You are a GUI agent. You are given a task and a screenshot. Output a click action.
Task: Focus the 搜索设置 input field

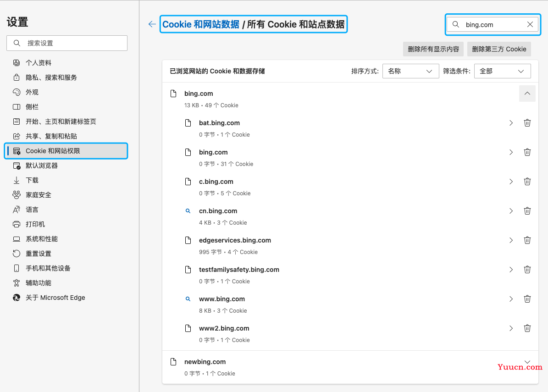tap(67, 43)
